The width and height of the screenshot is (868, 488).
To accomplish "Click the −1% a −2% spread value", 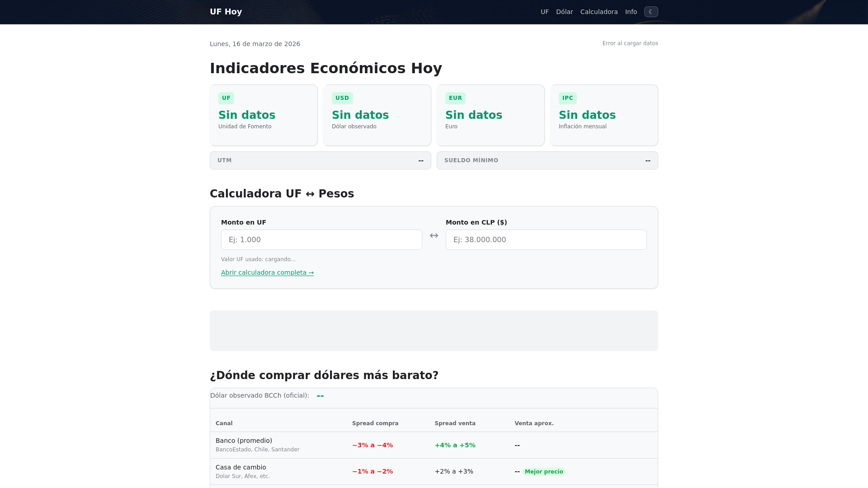I will pos(373,471).
